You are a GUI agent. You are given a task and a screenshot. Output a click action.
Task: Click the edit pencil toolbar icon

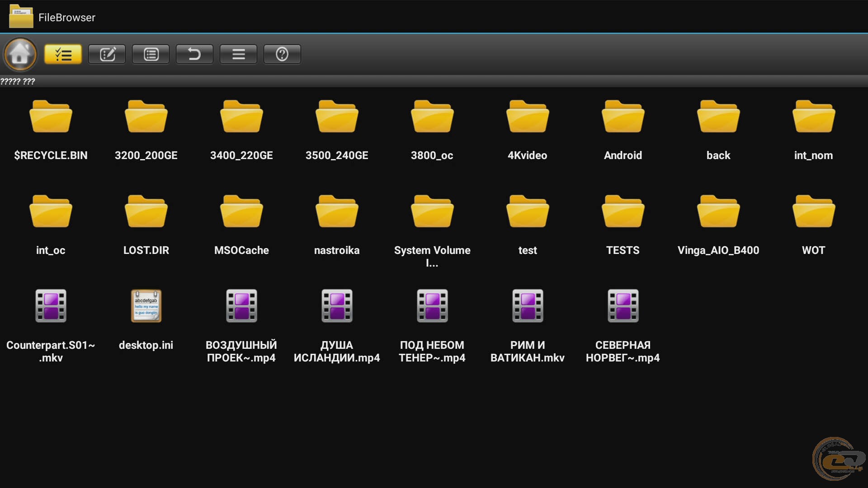(107, 54)
